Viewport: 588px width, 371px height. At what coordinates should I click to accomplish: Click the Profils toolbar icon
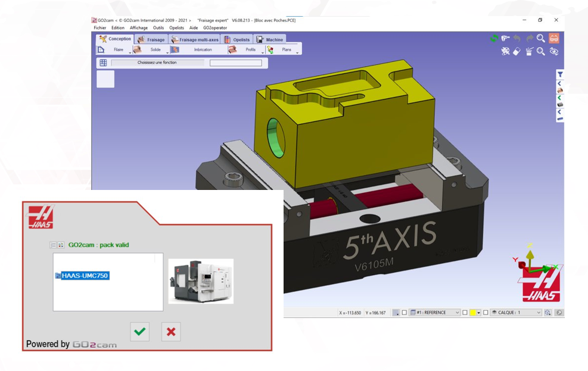click(232, 49)
